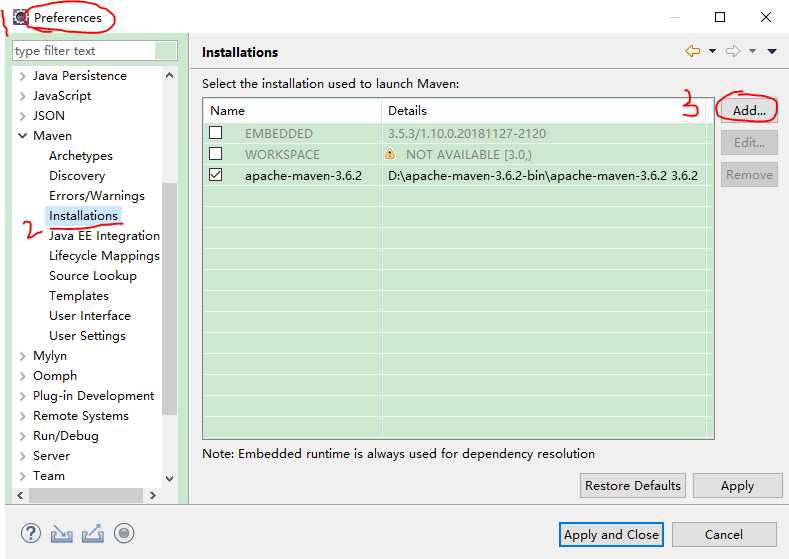Select User Settings under Maven

click(x=87, y=336)
